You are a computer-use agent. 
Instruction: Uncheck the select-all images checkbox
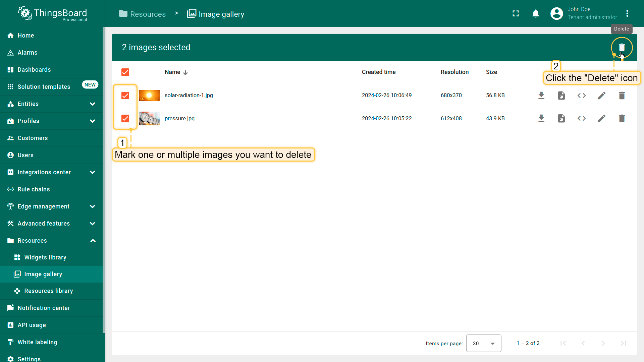click(x=125, y=72)
